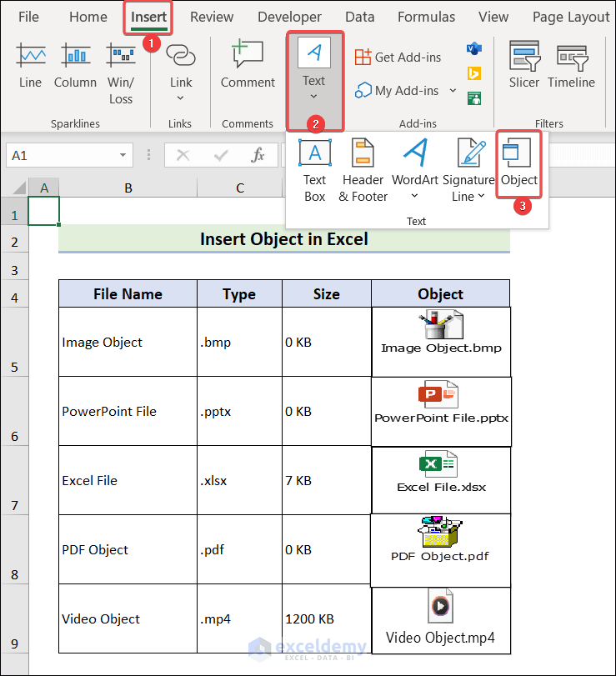Click the Bing Maps add-in icon
This screenshot has width=616, height=676.
tap(473, 73)
